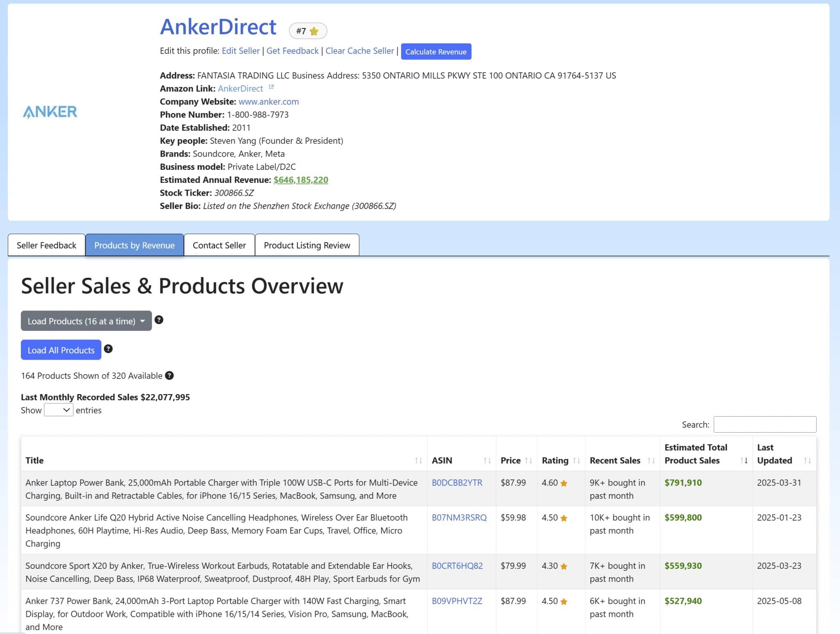Open AnkerDirect Amazon link

click(x=240, y=88)
